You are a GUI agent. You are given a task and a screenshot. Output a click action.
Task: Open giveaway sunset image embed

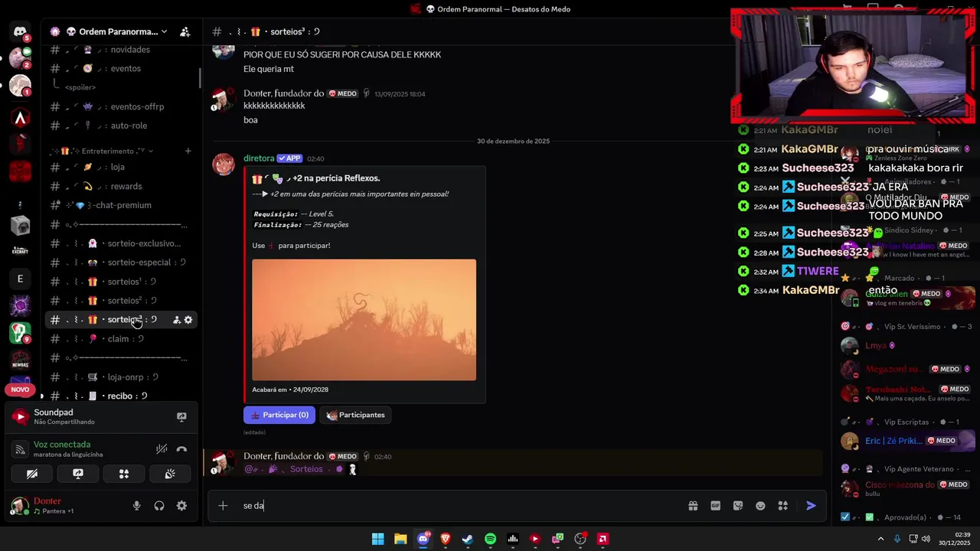pyautogui.click(x=364, y=320)
